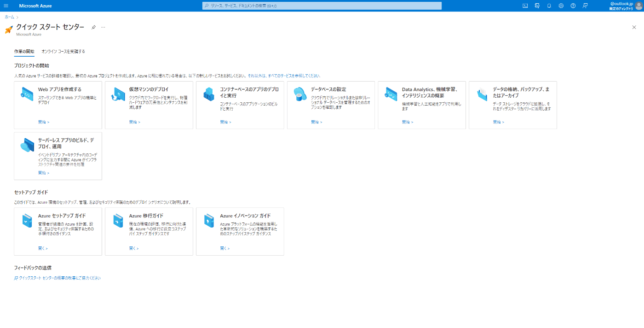Click the Data Analytics card title
The image size is (644, 328).
pos(430,92)
